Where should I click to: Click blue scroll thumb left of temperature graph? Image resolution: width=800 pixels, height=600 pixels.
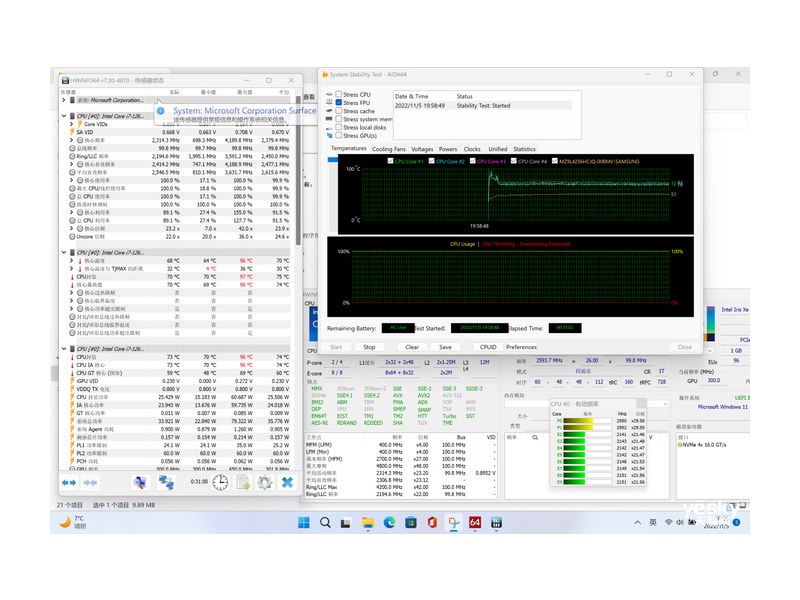coord(332,160)
